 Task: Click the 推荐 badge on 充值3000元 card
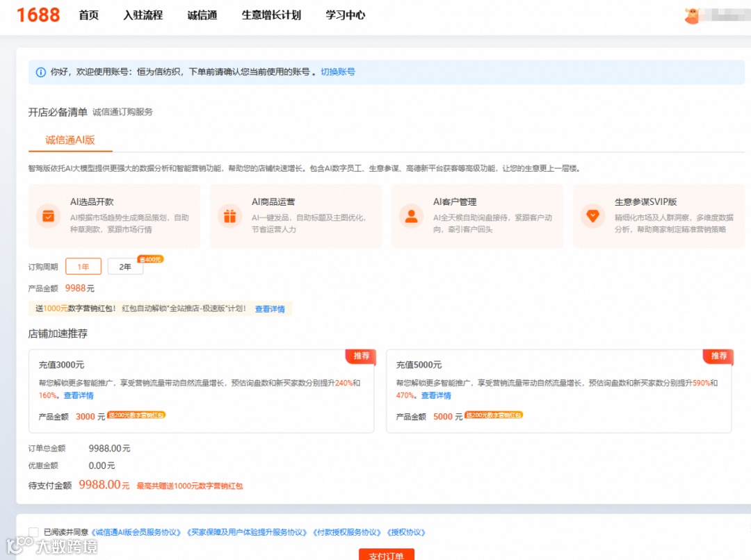(361, 356)
